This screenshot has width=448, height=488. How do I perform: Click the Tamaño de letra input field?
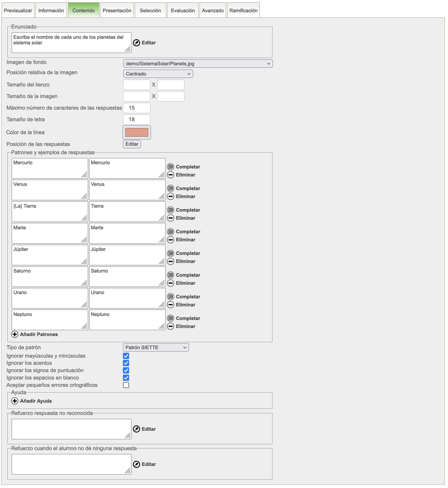coord(136,119)
